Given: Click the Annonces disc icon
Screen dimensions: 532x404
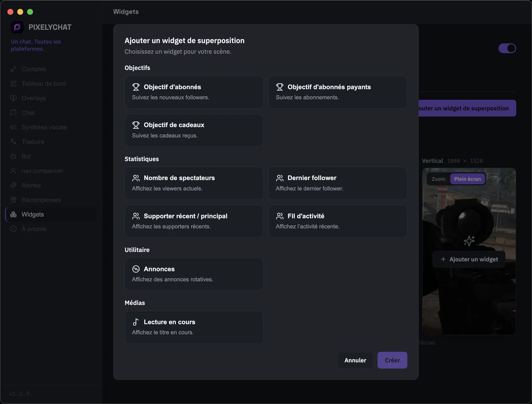Looking at the screenshot, I should point(136,269).
